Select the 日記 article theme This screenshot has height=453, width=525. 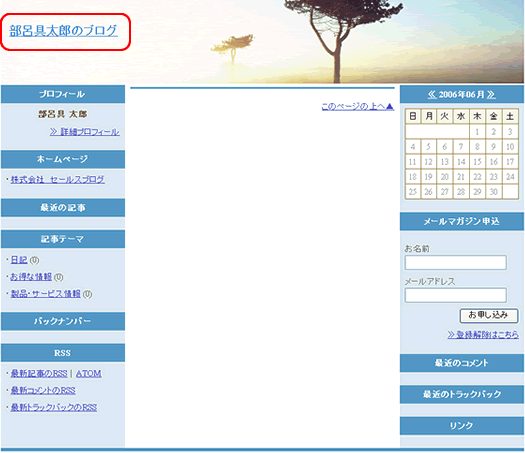pos(19,260)
